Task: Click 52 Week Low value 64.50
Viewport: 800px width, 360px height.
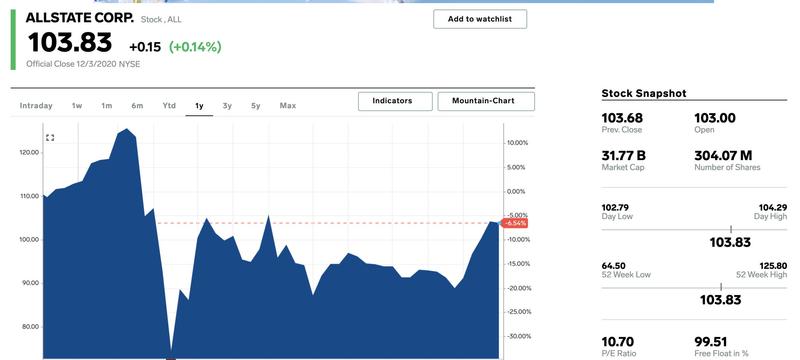Action: (613, 266)
